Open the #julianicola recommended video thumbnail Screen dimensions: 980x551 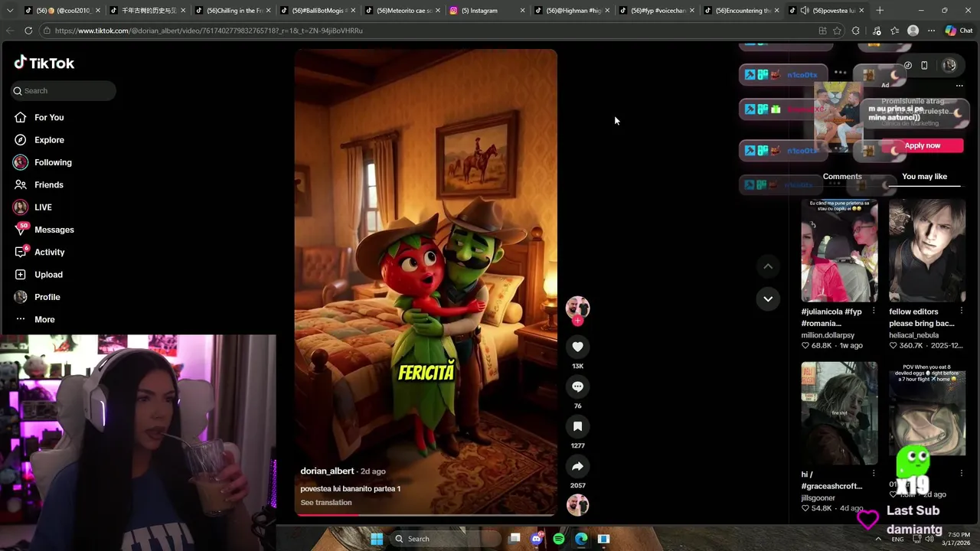(x=839, y=251)
